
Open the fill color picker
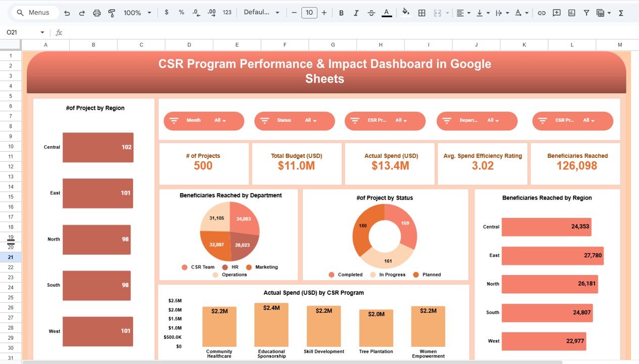[405, 13]
